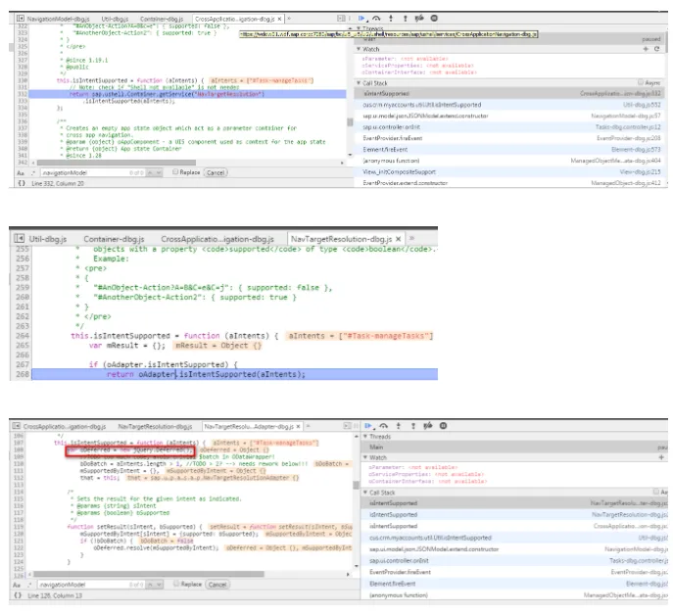The image size is (673, 616).
Task: Resume script execution in third screenshot
Action: pos(368,426)
